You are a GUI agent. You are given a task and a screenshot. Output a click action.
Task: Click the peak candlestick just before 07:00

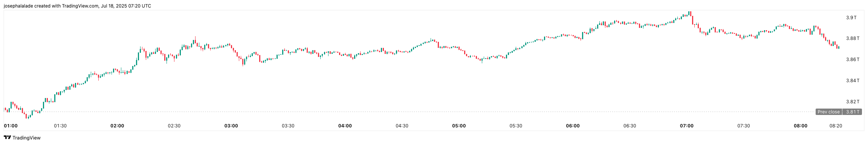(689, 14)
